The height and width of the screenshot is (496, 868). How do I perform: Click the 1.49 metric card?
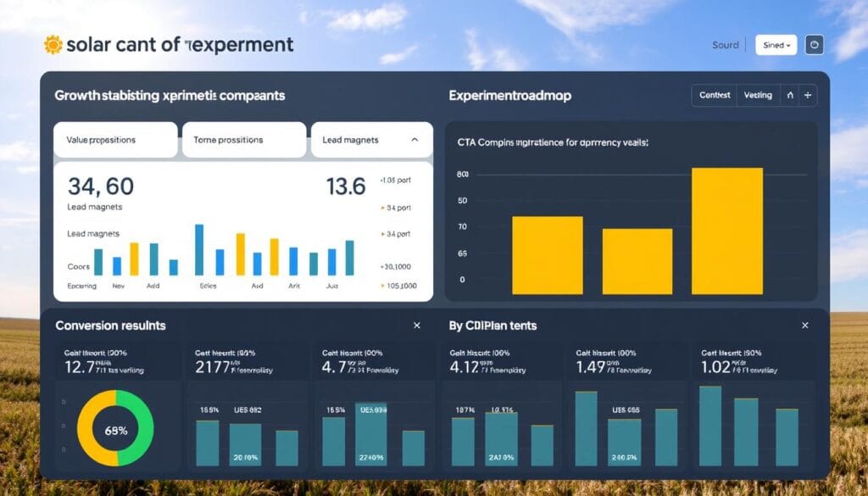(x=627, y=361)
